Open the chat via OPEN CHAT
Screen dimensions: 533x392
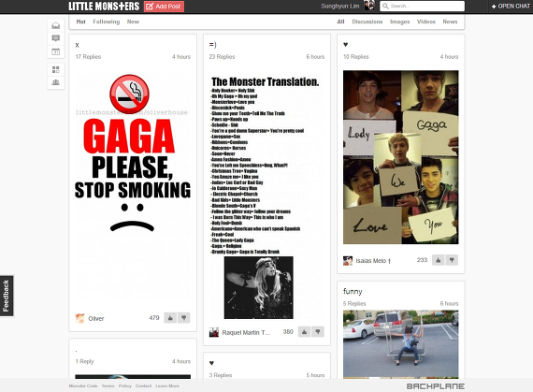(511, 7)
